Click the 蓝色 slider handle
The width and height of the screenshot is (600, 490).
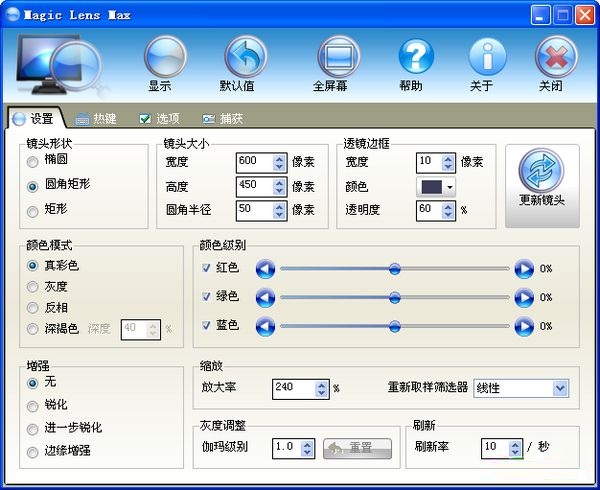point(395,326)
